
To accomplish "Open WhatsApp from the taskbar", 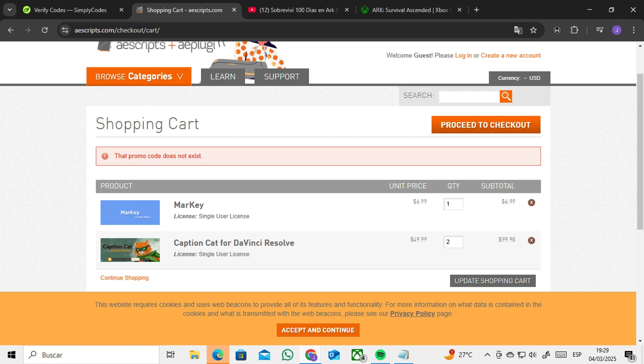I will point(288,355).
